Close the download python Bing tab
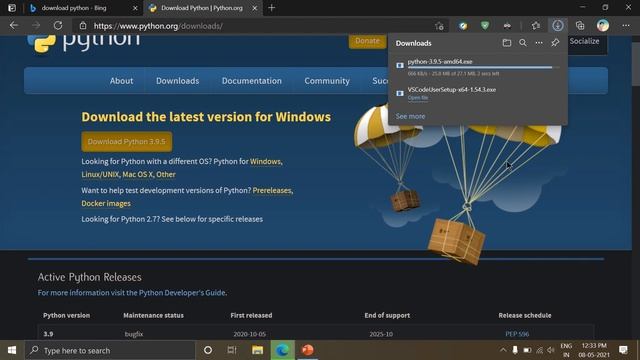The width and height of the screenshot is (640, 360). pyautogui.click(x=135, y=8)
